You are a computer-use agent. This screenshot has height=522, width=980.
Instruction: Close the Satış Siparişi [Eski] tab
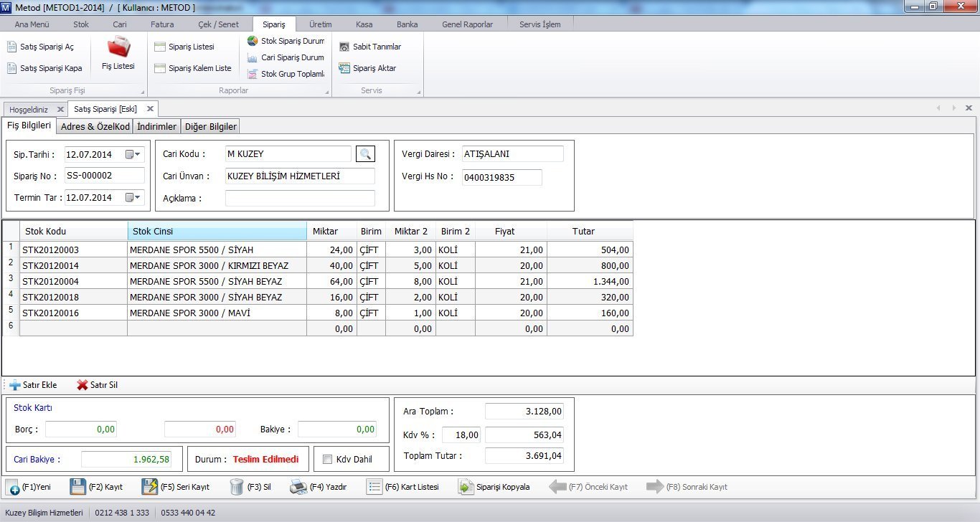pyautogui.click(x=150, y=109)
